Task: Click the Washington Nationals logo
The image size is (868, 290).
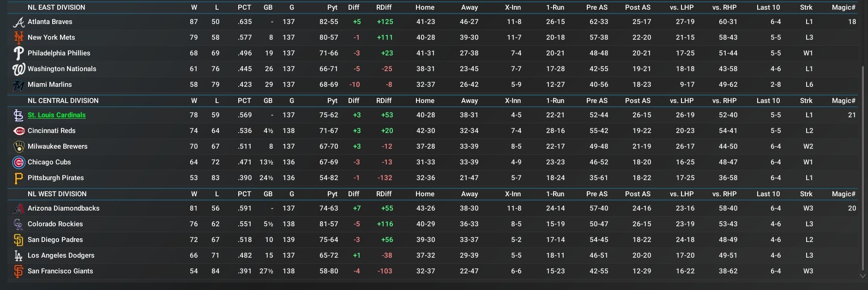Action: click(18, 69)
